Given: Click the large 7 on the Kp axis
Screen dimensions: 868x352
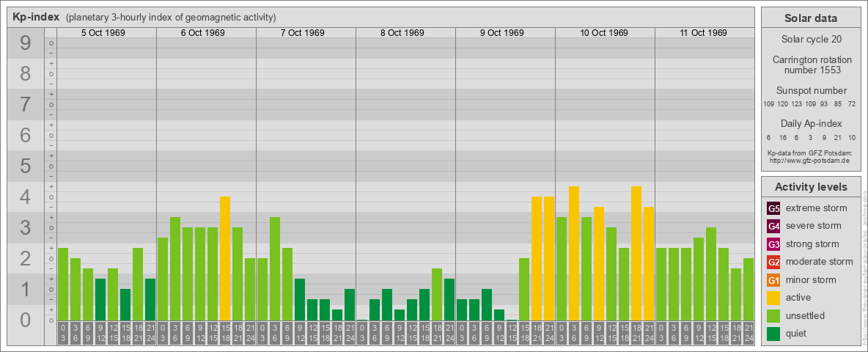Looking at the screenshot, I should point(25,105).
